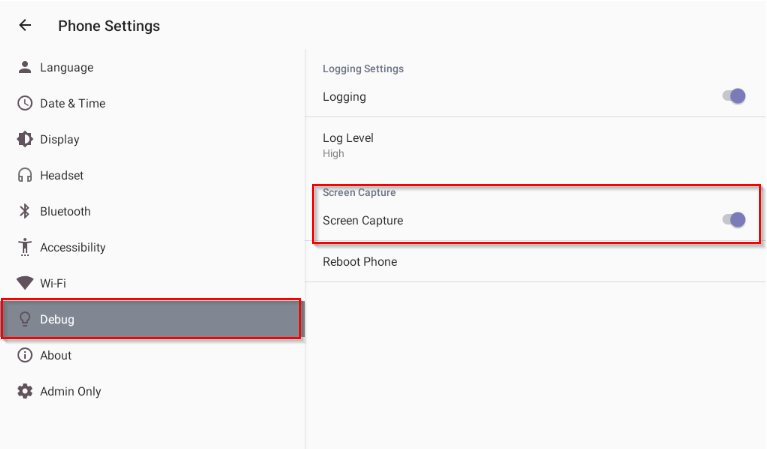Click the Admin Only gear icon
This screenshot has height=449, width=767.
coord(25,391)
